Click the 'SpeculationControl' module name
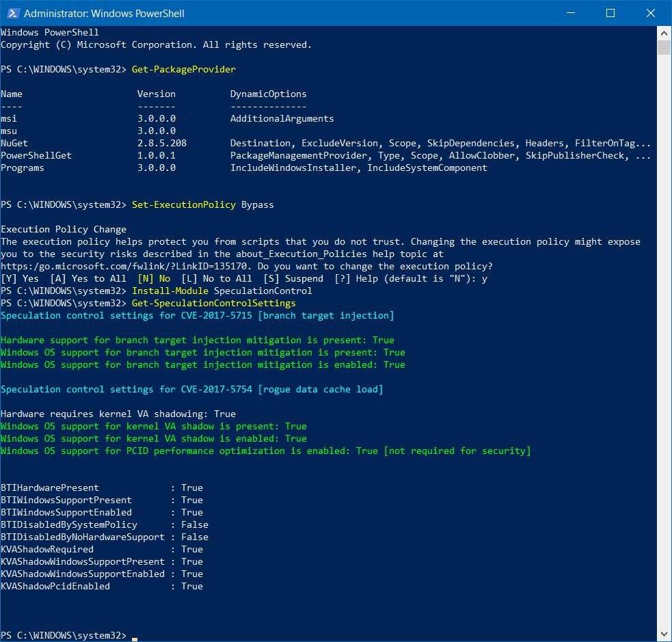The height and width of the screenshot is (642, 672). [263, 291]
